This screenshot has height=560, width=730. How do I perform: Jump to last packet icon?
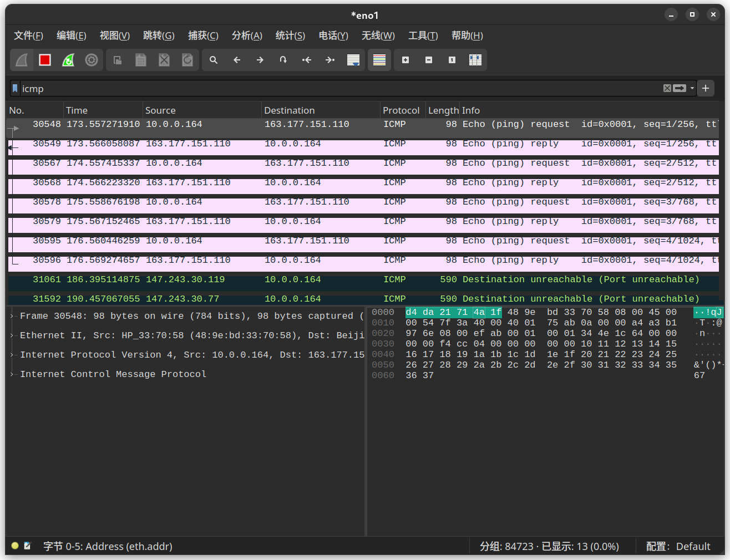330,60
